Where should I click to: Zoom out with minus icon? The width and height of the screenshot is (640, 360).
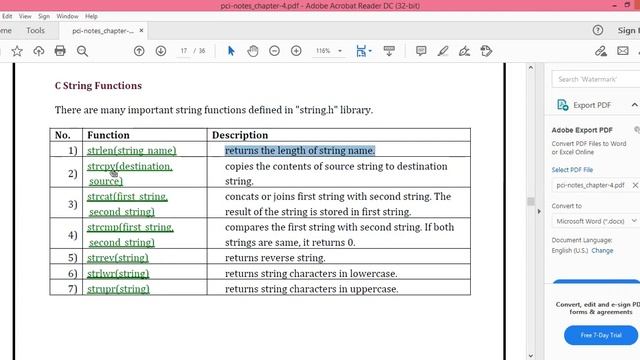coord(274,51)
